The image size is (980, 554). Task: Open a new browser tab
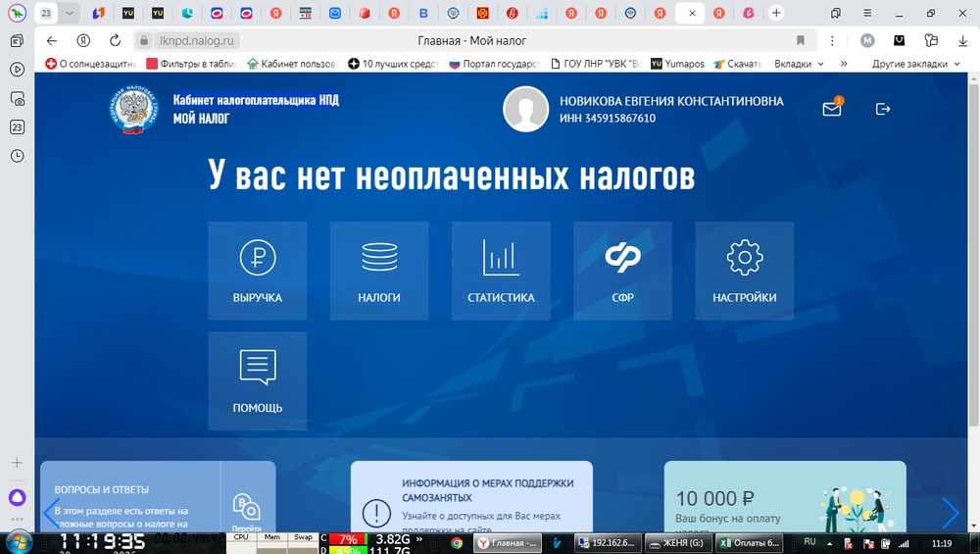(776, 13)
